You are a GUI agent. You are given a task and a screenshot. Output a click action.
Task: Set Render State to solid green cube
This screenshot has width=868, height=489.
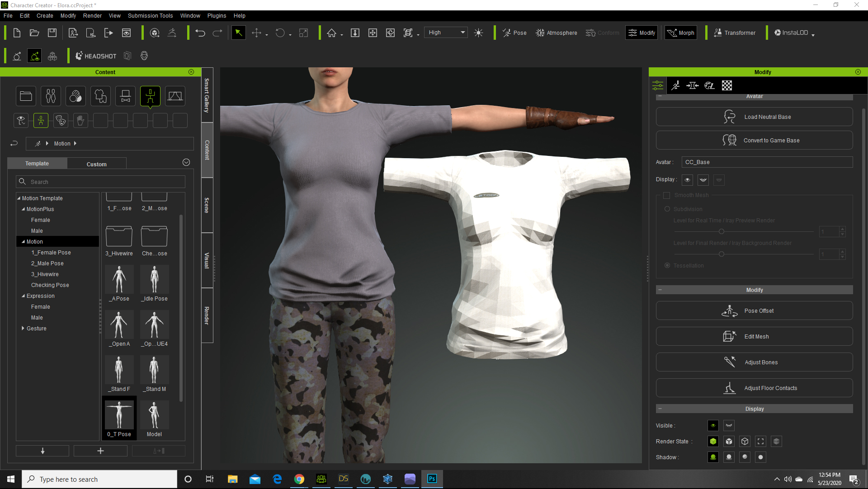[x=713, y=441]
